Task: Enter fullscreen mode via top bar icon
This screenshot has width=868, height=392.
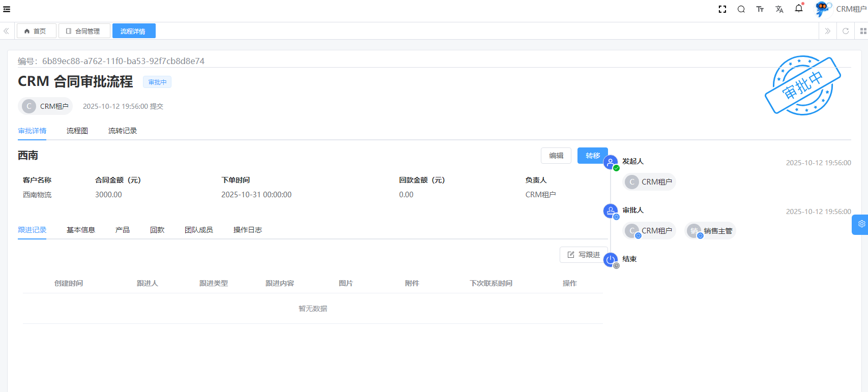Action: coord(722,9)
